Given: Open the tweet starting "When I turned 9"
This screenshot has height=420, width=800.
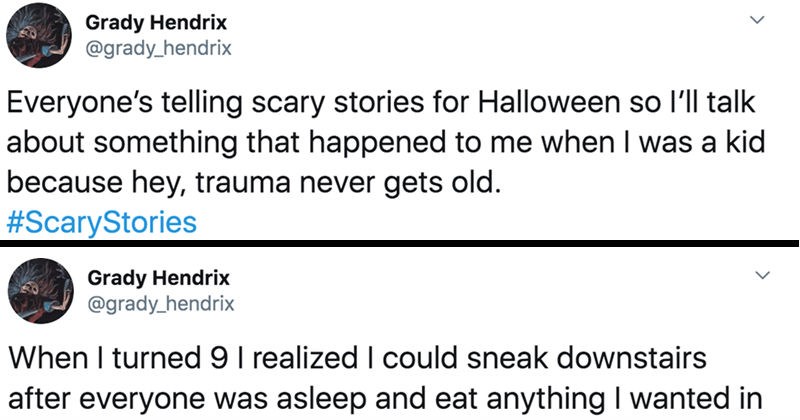Looking at the screenshot, I should coord(385,379).
